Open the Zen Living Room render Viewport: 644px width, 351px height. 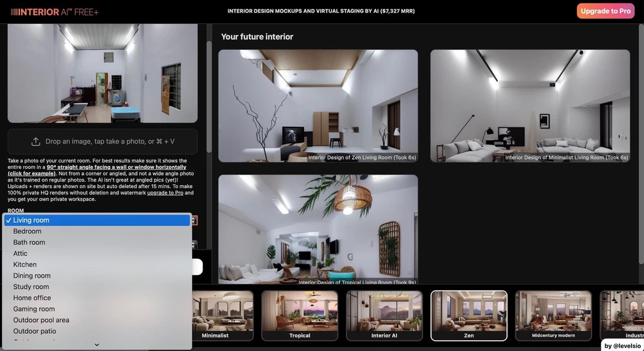[317, 106]
